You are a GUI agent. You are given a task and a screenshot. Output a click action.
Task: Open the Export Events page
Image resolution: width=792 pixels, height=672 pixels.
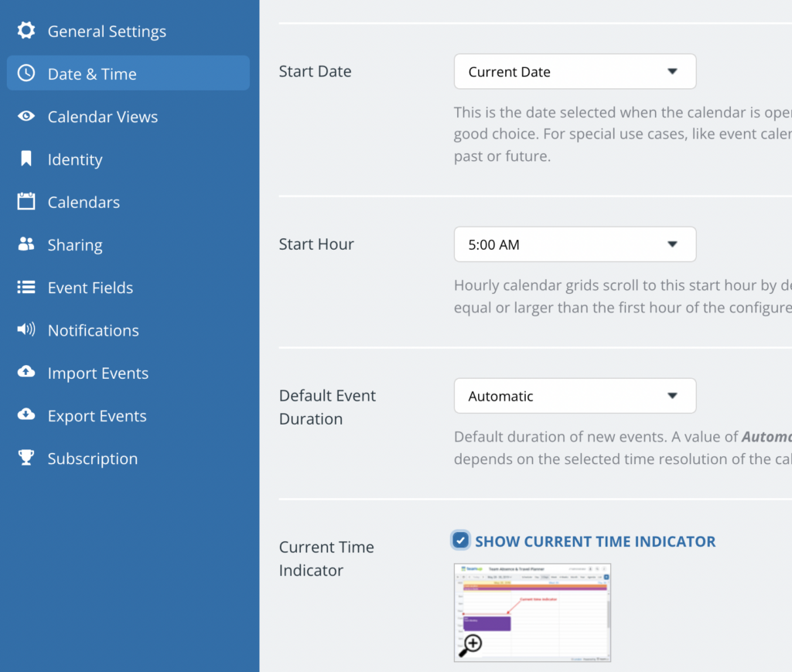tap(97, 416)
